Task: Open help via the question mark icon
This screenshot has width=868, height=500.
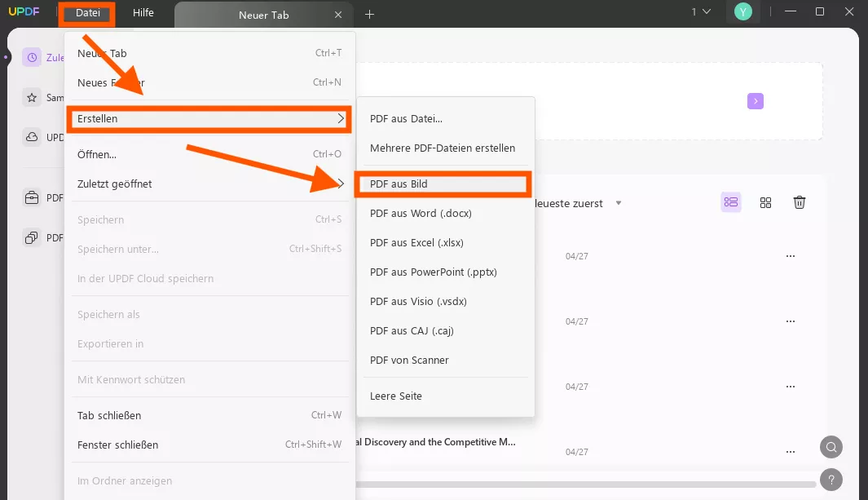Action: (831, 480)
